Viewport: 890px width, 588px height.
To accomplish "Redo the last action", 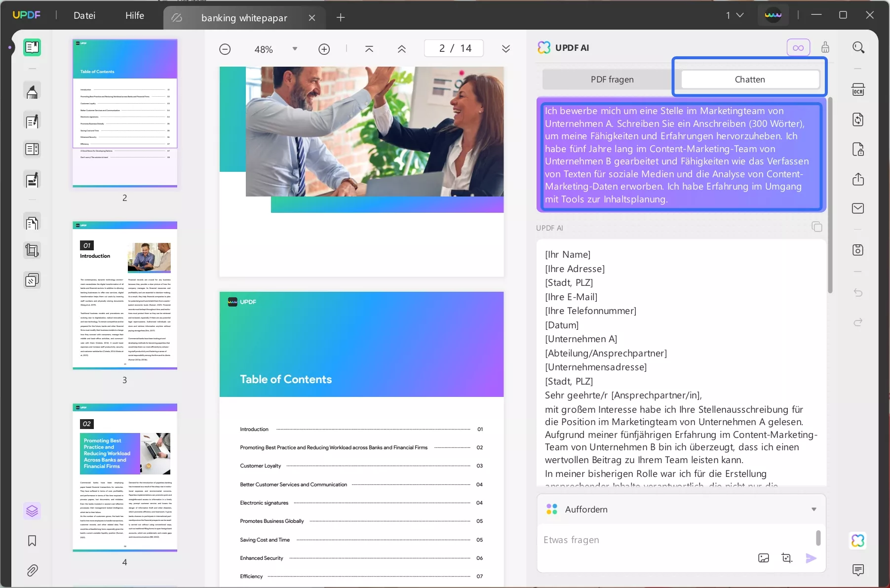I will point(858,322).
